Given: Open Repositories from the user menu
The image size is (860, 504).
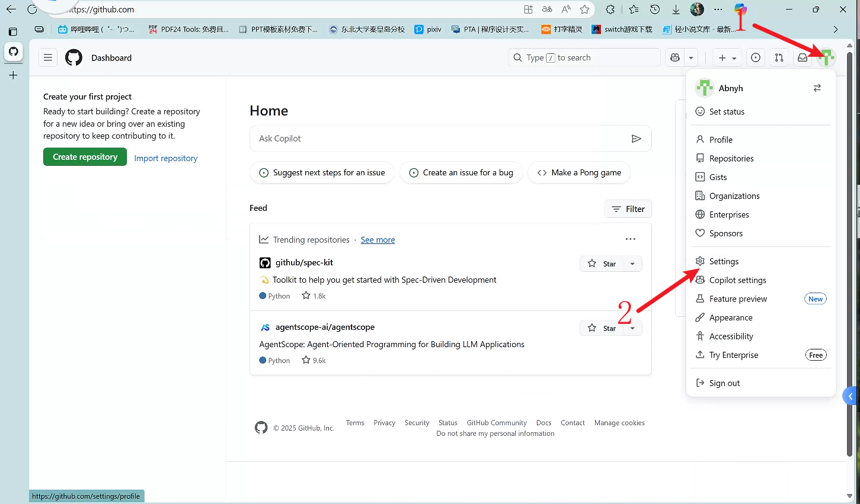Looking at the screenshot, I should [x=761, y=159].
